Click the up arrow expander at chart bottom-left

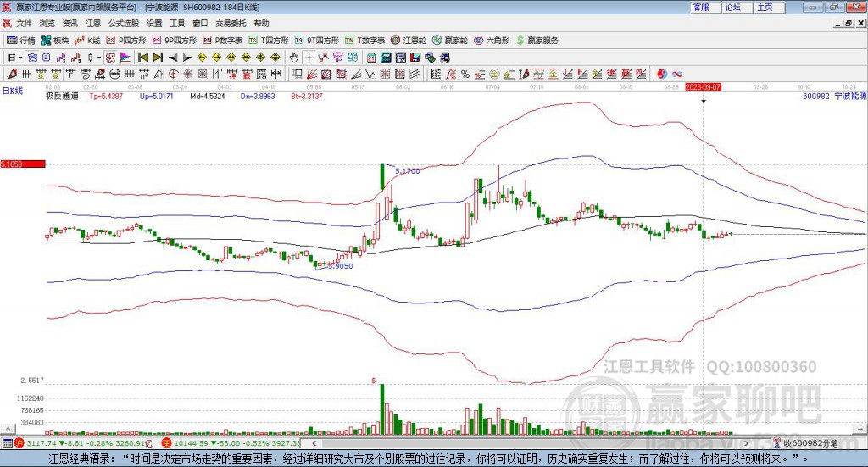click(x=8, y=429)
